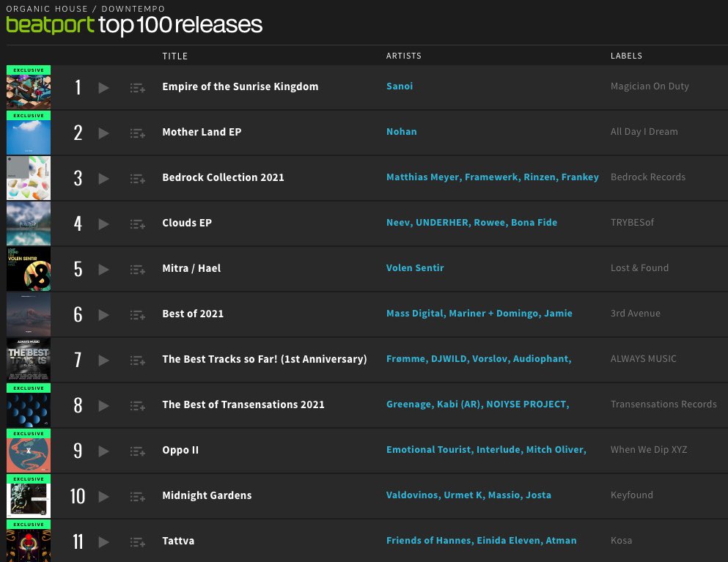Play the Oppo II release
The width and height of the screenshot is (728, 562).
pos(103,451)
